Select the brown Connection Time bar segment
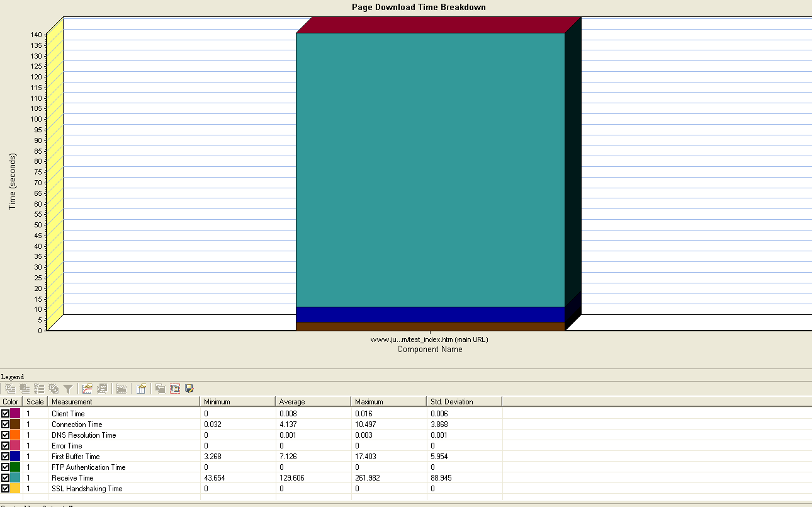The image size is (812, 507). (431, 326)
